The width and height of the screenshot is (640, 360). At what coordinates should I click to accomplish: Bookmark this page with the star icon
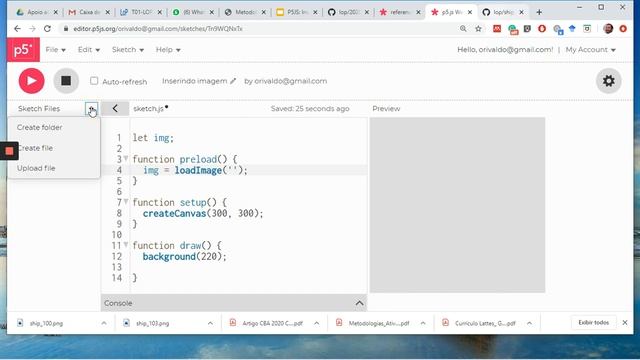[x=478, y=29]
